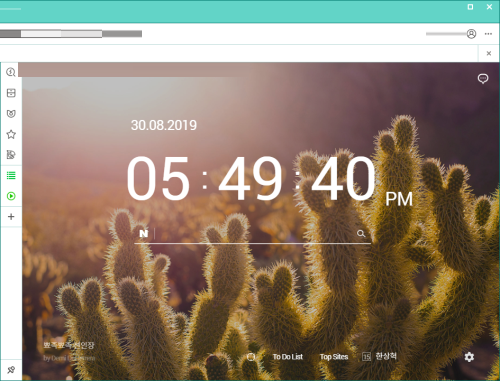The width and height of the screenshot is (500, 381).
Task: Click circle icon left of To Do List
Action: (x=251, y=357)
